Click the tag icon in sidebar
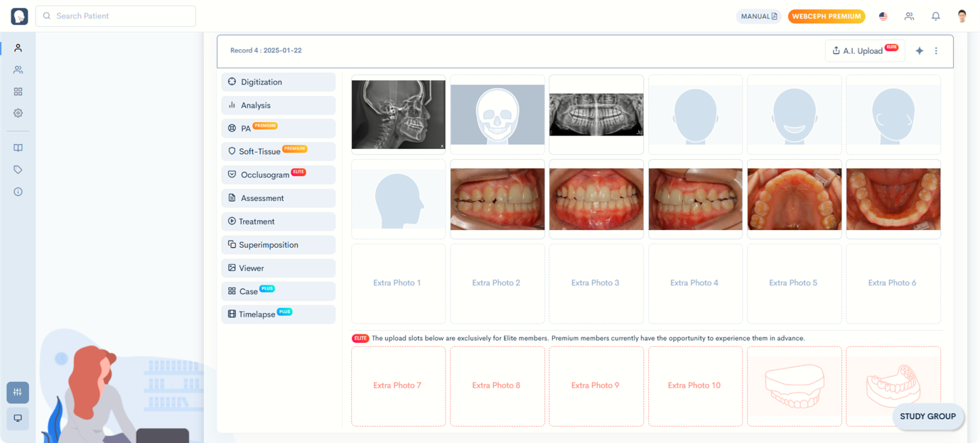The image size is (980, 443). 18,170
